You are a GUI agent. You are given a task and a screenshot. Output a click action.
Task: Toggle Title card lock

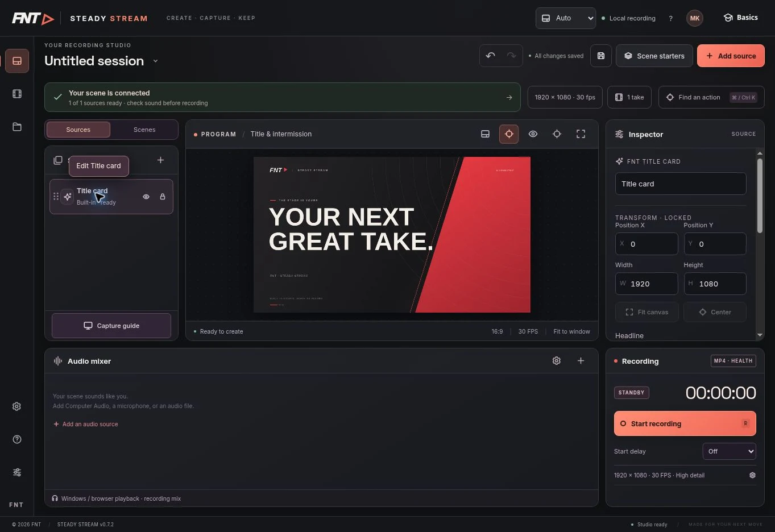(163, 197)
